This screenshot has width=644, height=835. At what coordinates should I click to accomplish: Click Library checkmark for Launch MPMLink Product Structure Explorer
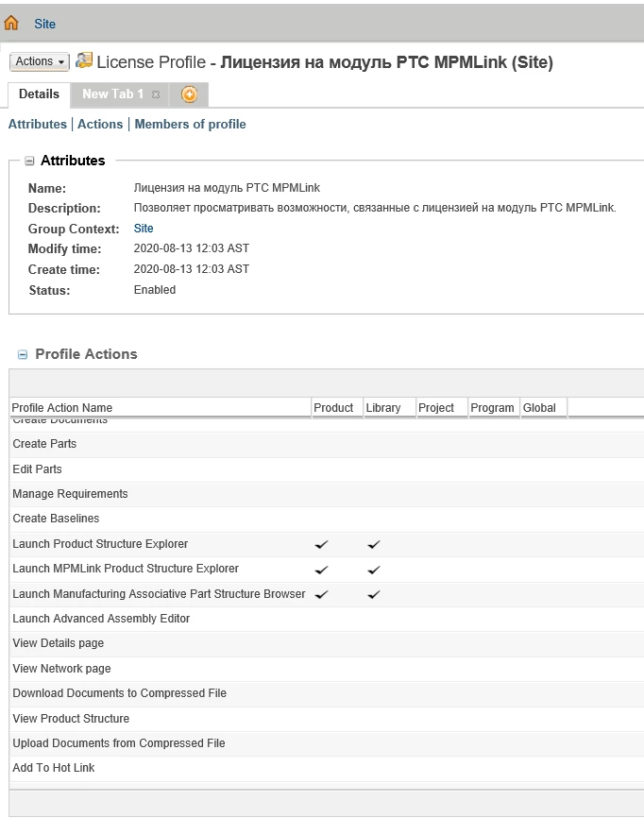pos(374,570)
